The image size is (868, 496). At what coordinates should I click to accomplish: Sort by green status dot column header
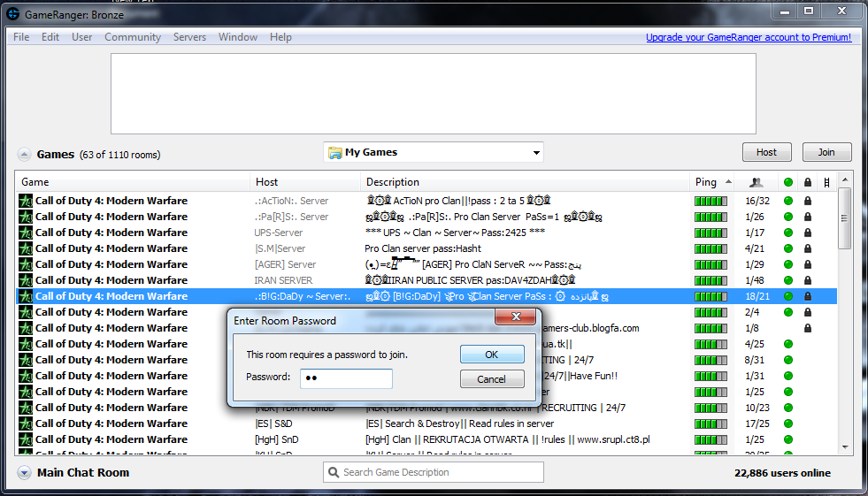click(788, 182)
